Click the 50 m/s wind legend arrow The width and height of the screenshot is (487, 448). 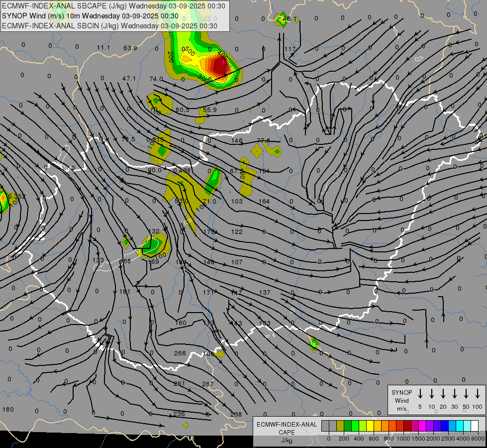(x=466, y=394)
